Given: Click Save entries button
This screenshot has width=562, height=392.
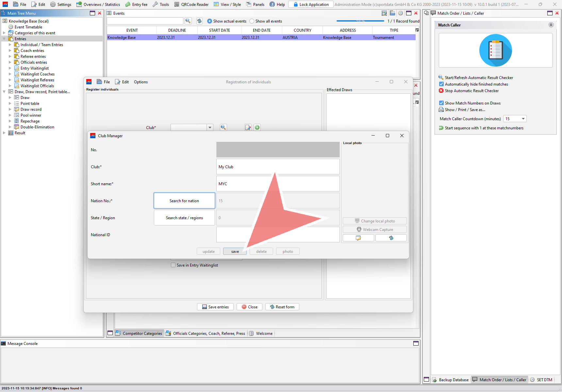Looking at the screenshot, I should point(215,307).
